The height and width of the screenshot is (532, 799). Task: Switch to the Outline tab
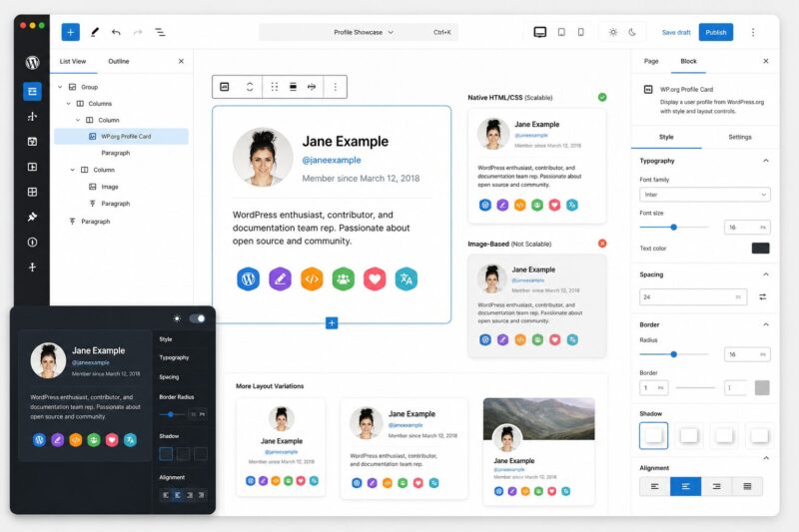coord(119,61)
